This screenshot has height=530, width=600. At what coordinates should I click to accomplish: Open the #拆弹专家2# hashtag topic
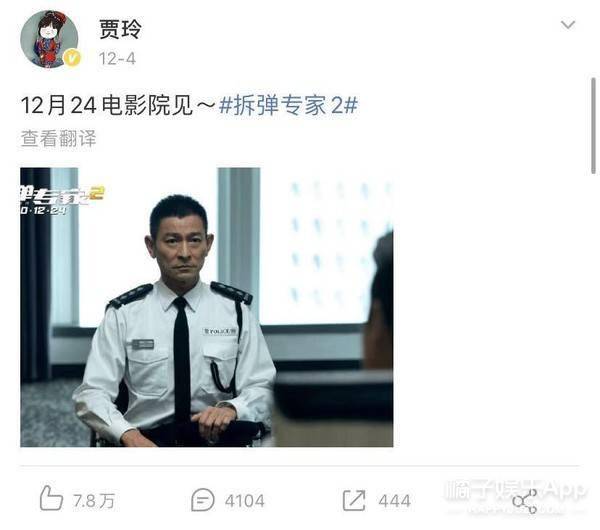(288, 105)
